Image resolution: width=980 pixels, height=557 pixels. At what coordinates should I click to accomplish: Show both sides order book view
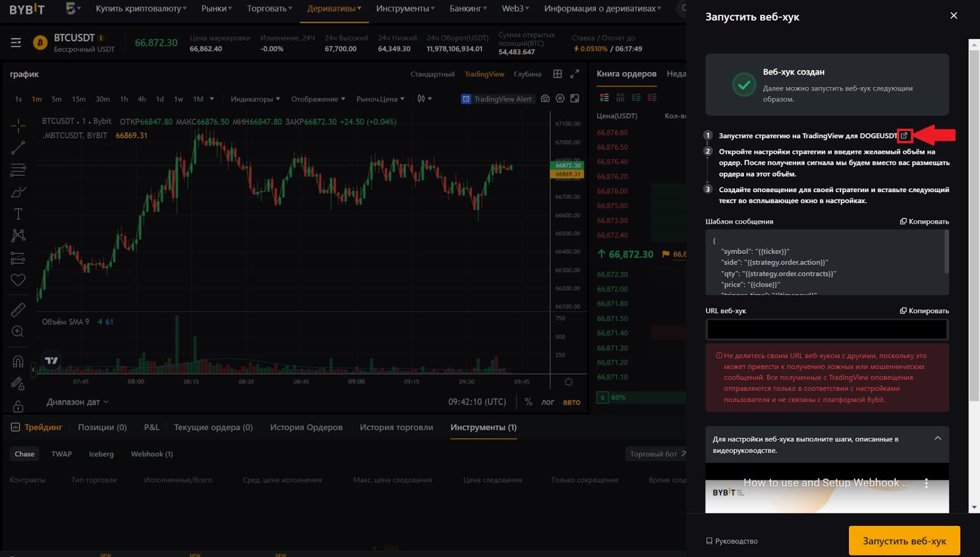coord(605,98)
